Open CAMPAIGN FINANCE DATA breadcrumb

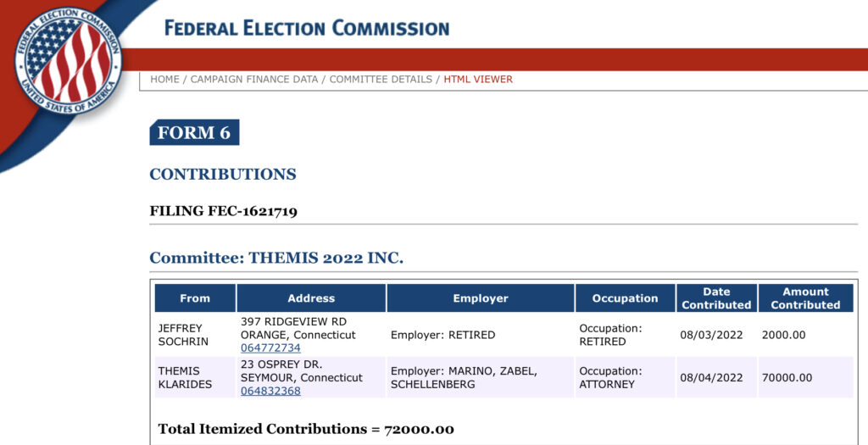(254, 79)
